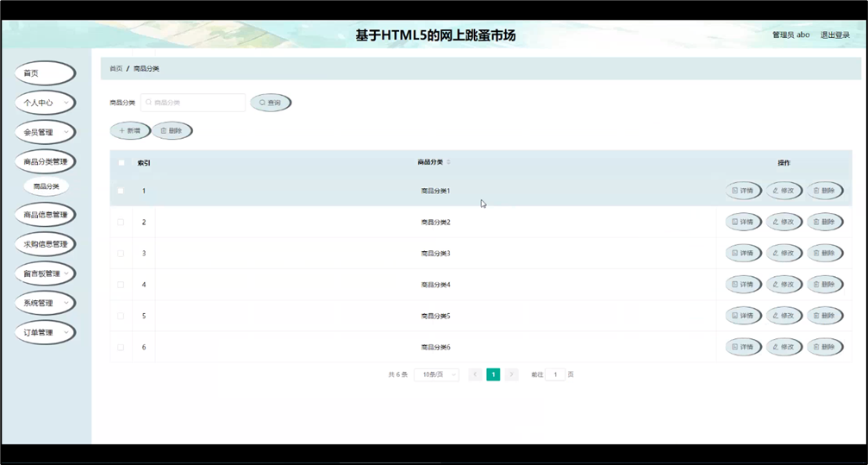The width and height of the screenshot is (868, 465).
Task: Select 商品信息管理 in the sidebar
Action: pos(45,215)
